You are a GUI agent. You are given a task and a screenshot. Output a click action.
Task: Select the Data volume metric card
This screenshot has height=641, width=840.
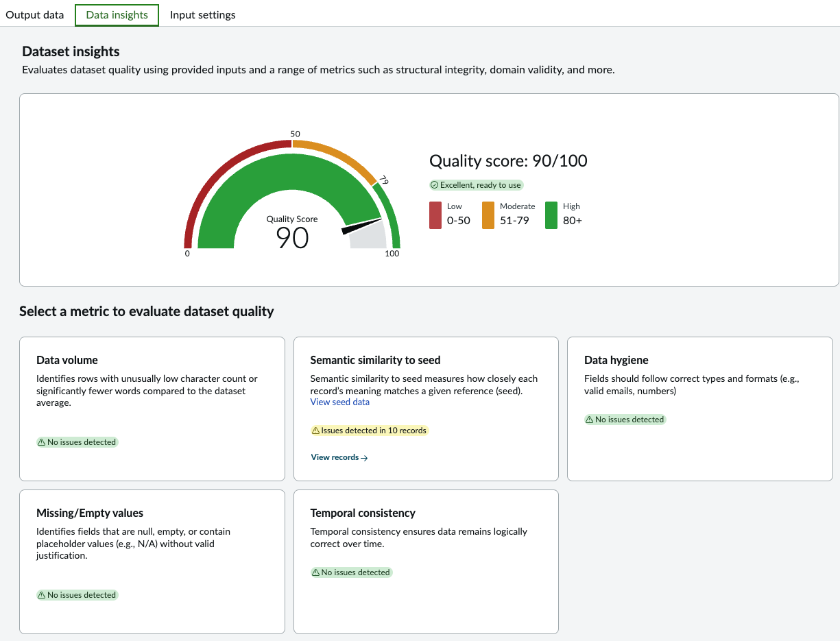152,409
